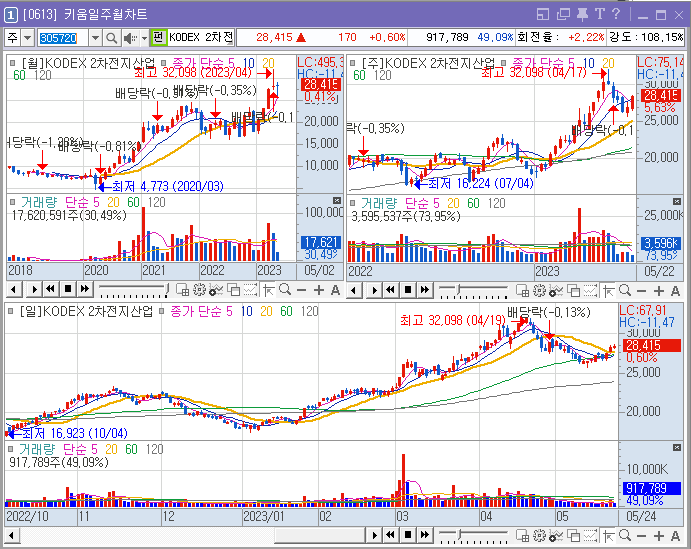Open the speaker options dropdown arrow
This screenshot has width=691, height=549.
(144, 38)
